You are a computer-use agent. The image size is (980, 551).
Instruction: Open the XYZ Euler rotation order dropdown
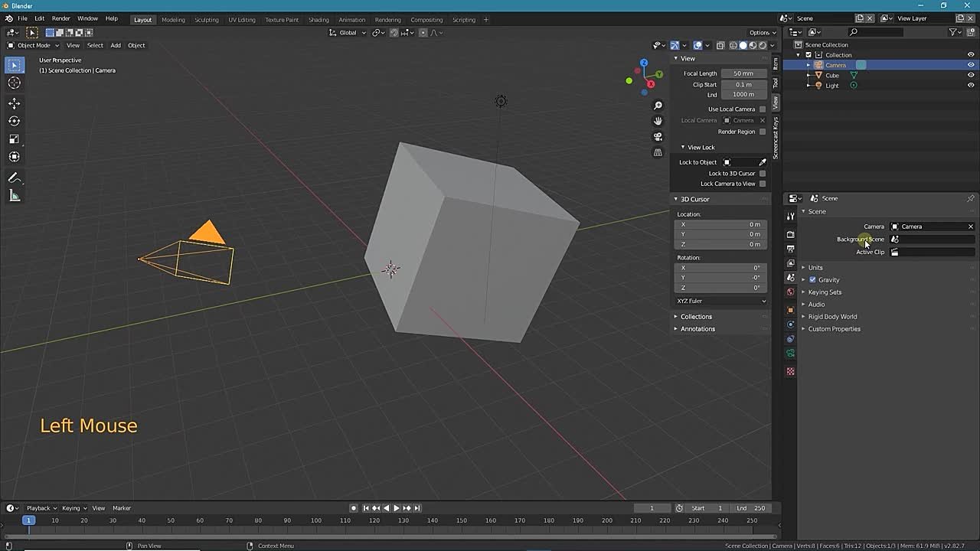click(x=720, y=301)
